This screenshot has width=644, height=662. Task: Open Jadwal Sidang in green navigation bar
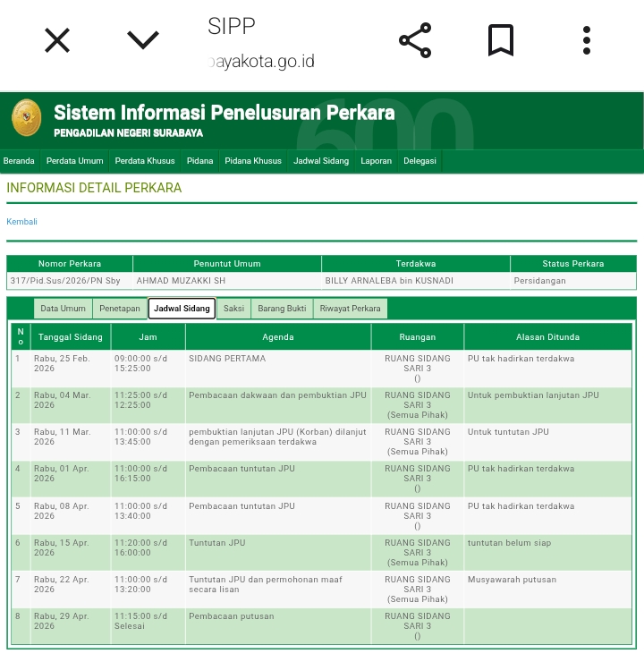pos(321,161)
